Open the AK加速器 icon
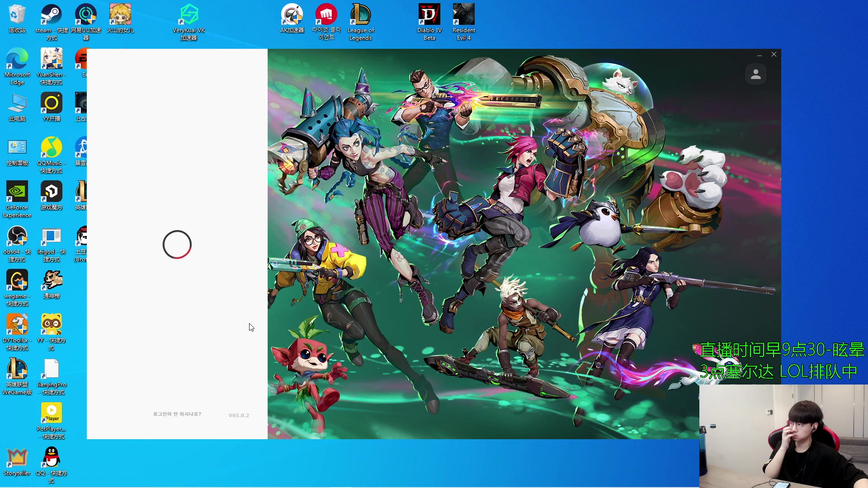 click(292, 19)
